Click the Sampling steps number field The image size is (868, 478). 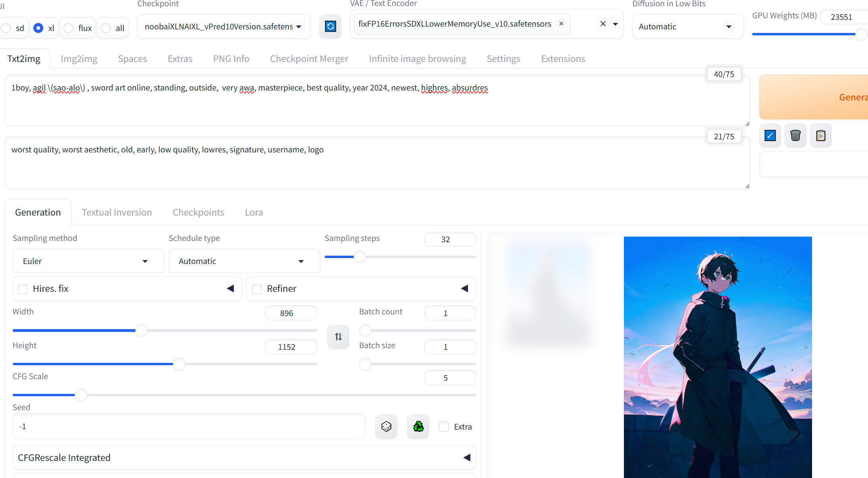(450, 239)
